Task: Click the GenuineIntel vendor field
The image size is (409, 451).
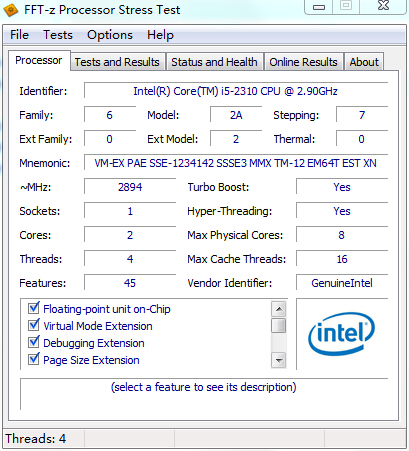Action: pyautogui.click(x=342, y=283)
